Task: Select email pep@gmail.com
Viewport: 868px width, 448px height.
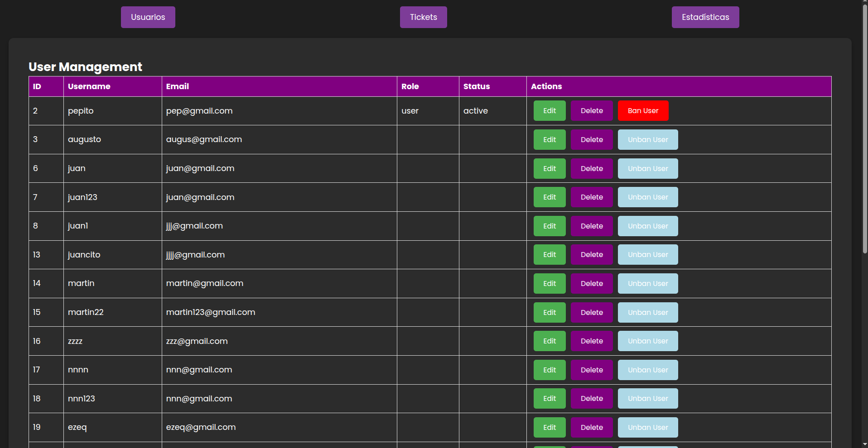Action: (x=199, y=111)
